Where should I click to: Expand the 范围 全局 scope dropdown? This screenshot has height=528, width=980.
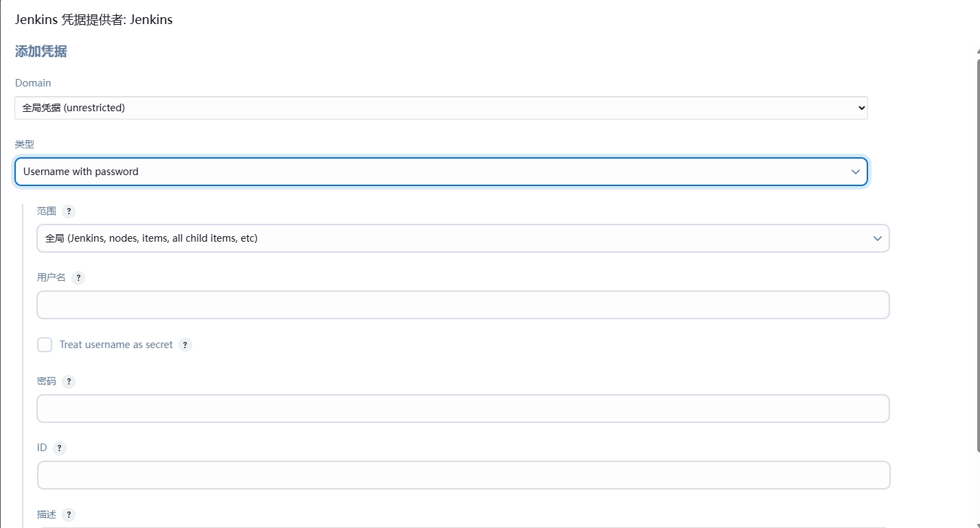pos(463,238)
